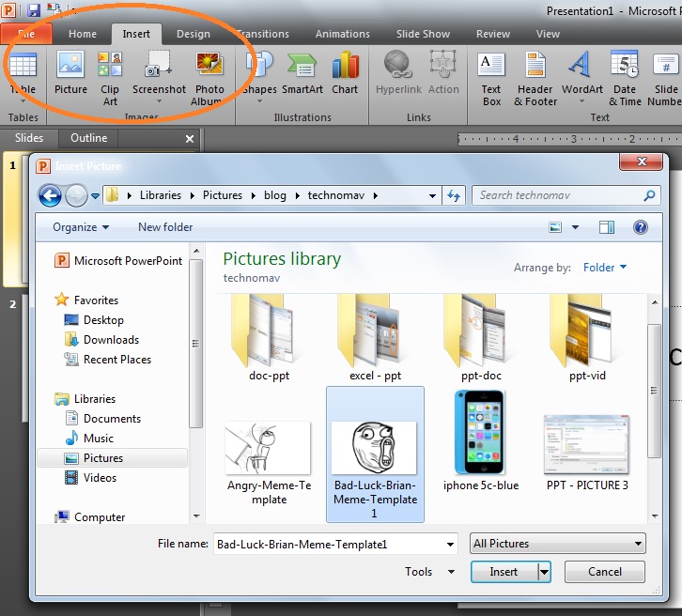This screenshot has width=682, height=616.
Task: Click the Insert button in the dialog
Action: pos(504,572)
